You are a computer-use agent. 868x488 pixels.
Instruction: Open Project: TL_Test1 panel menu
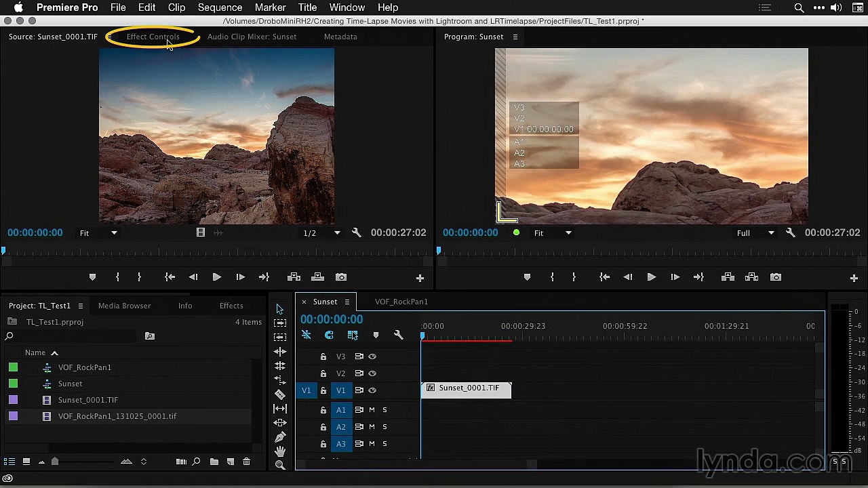pos(80,306)
